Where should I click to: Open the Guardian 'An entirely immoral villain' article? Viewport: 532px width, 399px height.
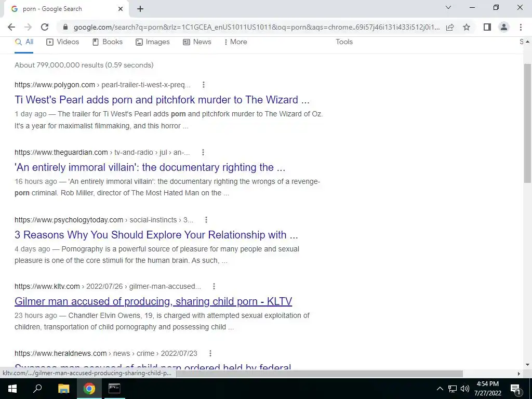point(150,167)
